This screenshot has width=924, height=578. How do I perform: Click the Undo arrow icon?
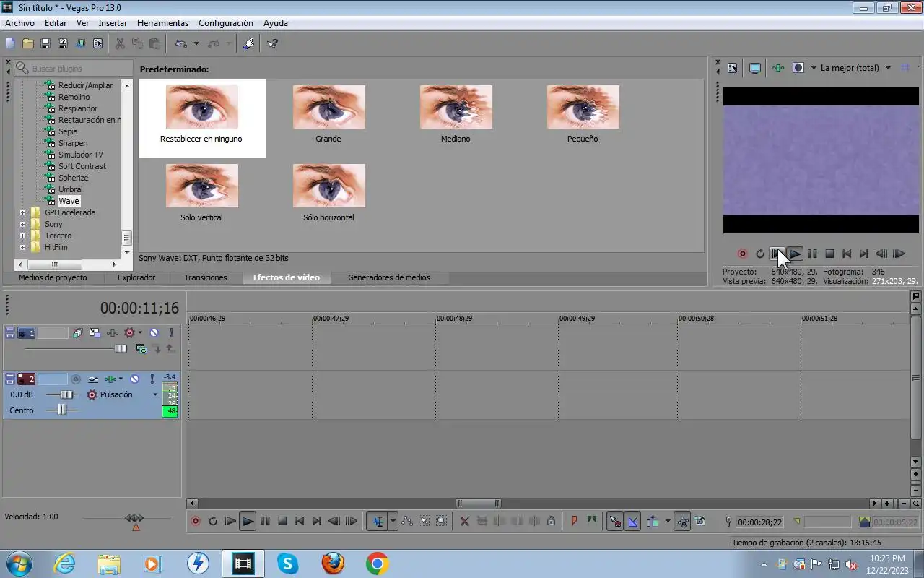(180, 43)
